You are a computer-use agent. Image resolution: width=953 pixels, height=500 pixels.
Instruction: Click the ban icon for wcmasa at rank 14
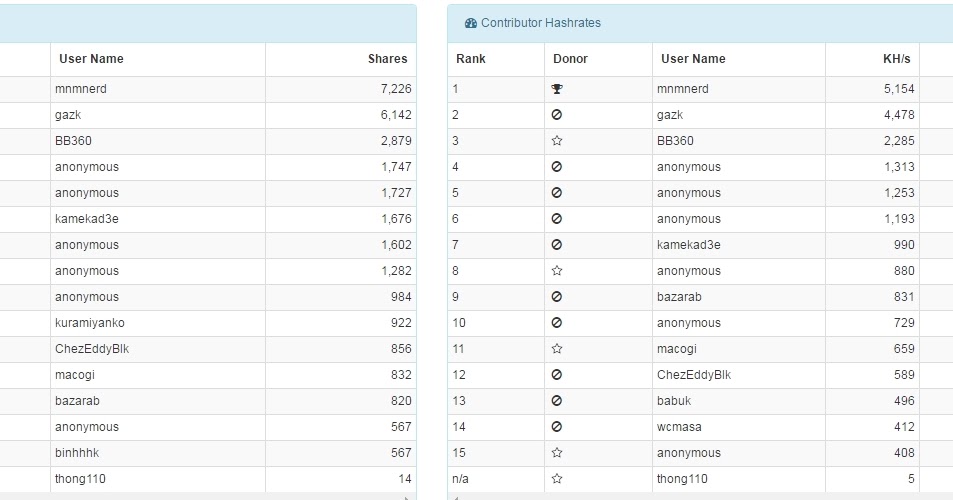(x=557, y=427)
